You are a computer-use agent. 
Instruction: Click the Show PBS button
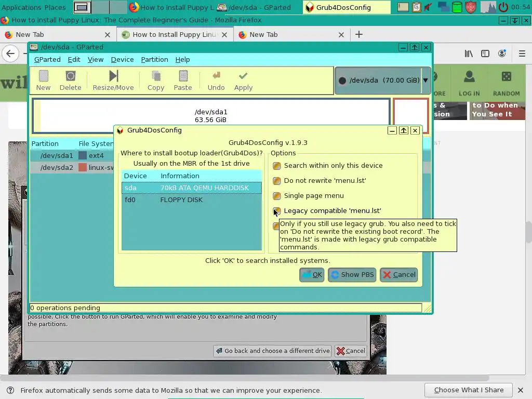[x=352, y=275]
